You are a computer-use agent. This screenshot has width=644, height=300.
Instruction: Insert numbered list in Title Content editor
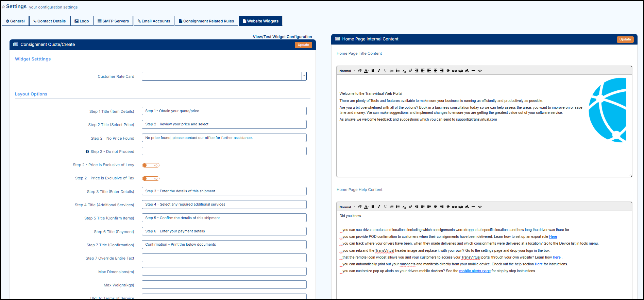click(391, 71)
